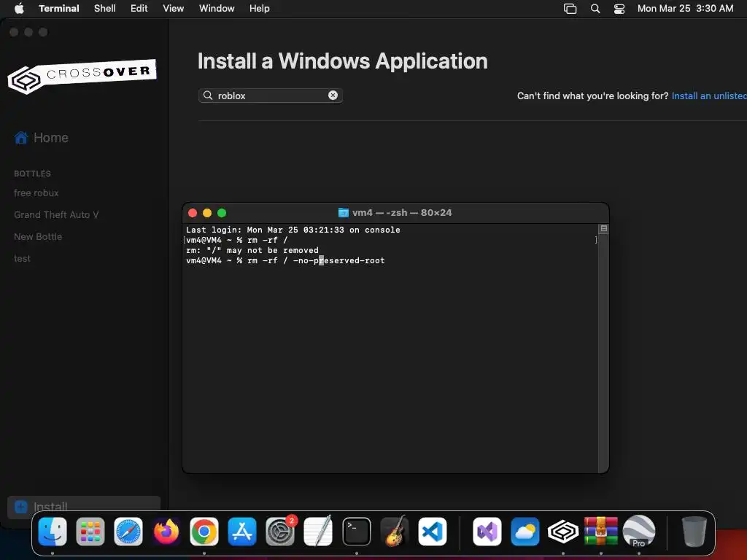Open the Apple menu
Image resolution: width=747 pixels, height=560 pixels.
19,8
